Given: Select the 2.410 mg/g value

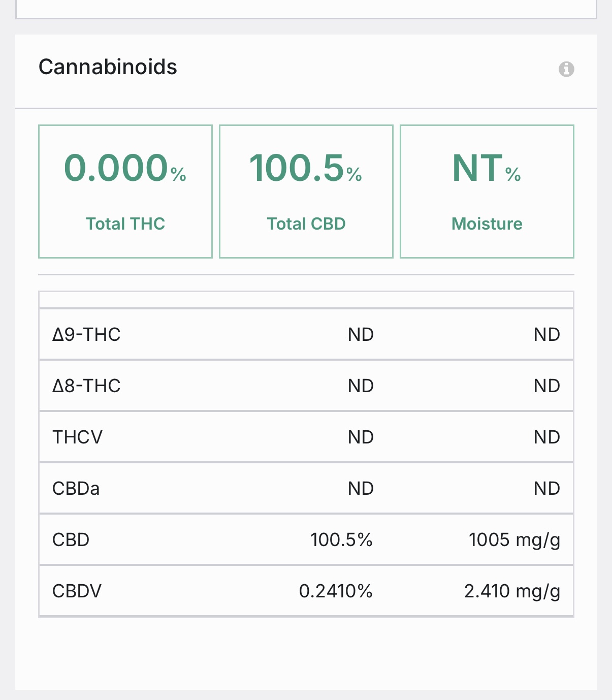Looking at the screenshot, I should 512,591.
